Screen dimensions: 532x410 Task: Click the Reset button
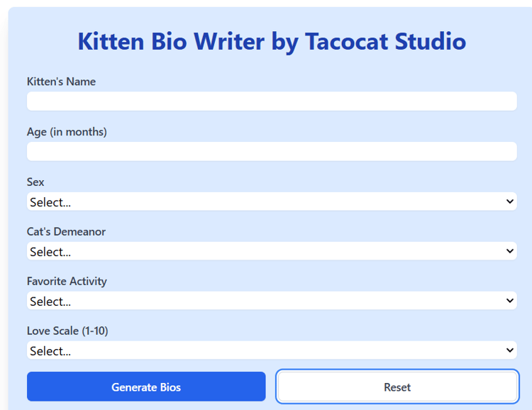click(x=397, y=387)
